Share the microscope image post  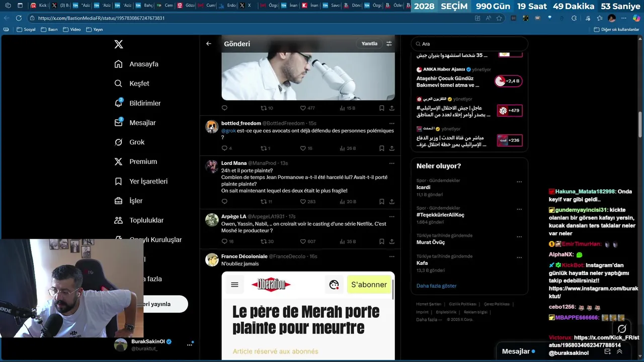pos(392,108)
